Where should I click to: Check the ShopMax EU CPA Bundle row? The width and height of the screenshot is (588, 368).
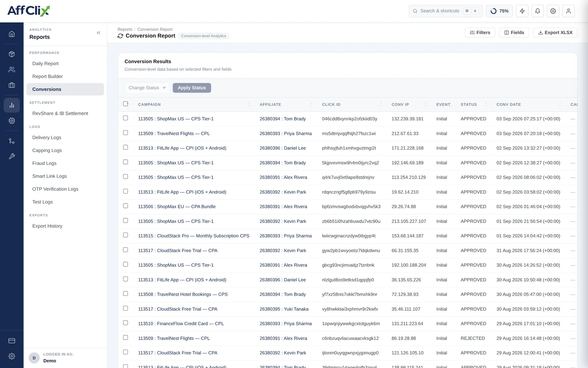[x=126, y=206]
